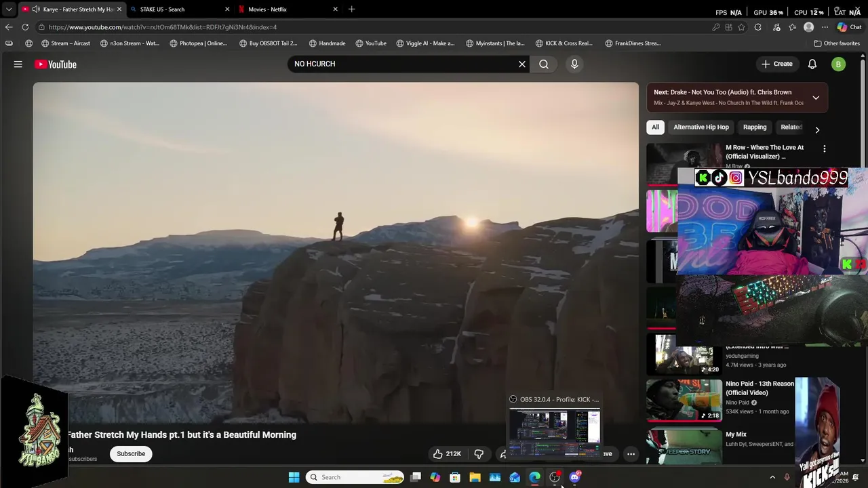The width and height of the screenshot is (868, 488).
Task: Open KICK & Cross Real bookmark
Action: (564, 43)
